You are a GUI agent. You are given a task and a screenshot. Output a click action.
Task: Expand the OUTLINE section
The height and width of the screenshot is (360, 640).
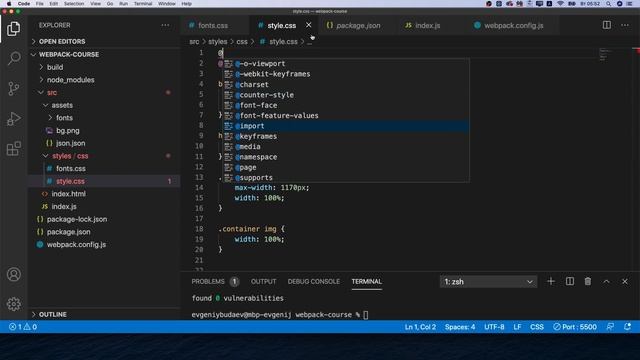(x=104, y=314)
